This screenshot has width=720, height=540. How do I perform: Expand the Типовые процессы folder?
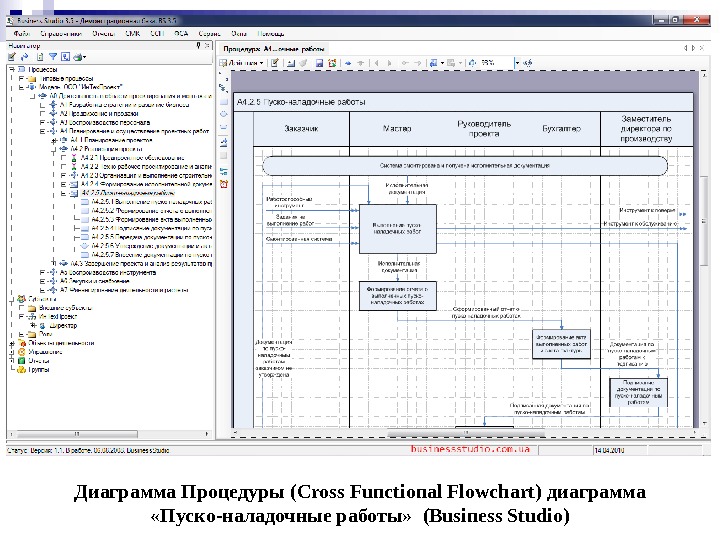click(22, 79)
